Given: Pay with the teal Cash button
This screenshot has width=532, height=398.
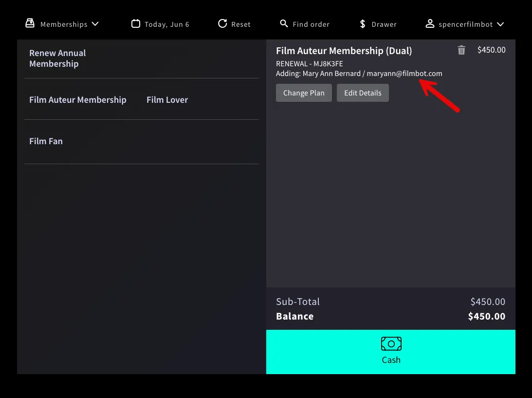Looking at the screenshot, I should coord(391,352).
